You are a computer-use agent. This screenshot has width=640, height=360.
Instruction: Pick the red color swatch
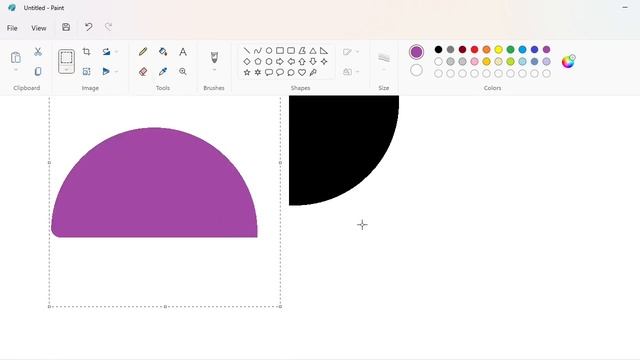point(474,49)
